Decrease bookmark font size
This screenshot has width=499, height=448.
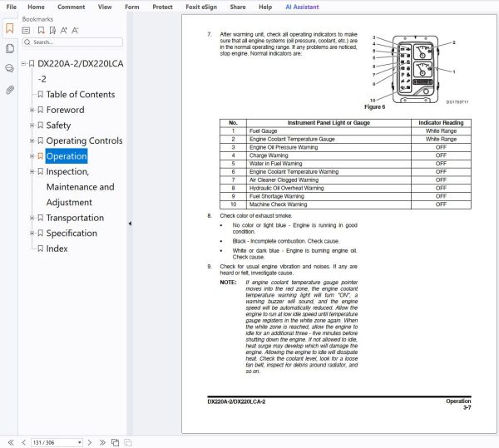click(x=75, y=31)
